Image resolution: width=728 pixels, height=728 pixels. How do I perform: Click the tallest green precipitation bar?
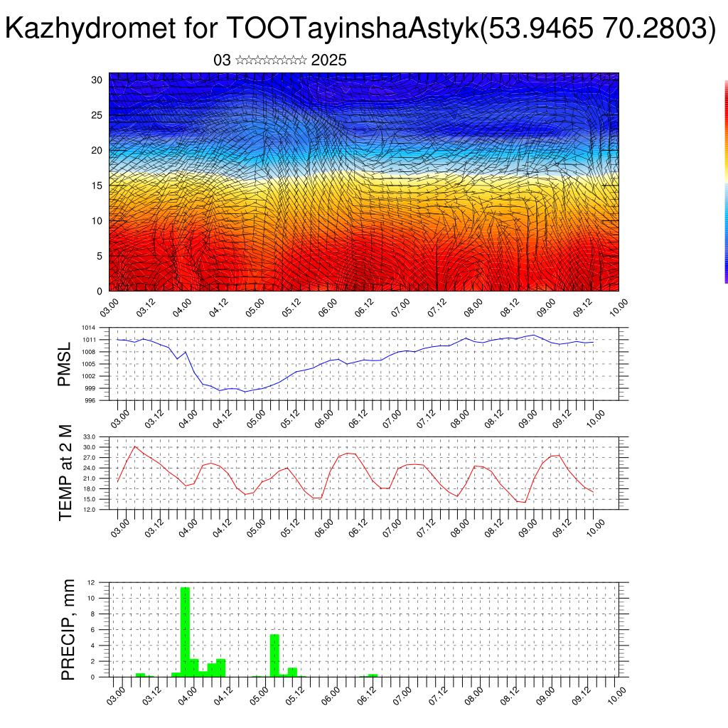(x=186, y=632)
